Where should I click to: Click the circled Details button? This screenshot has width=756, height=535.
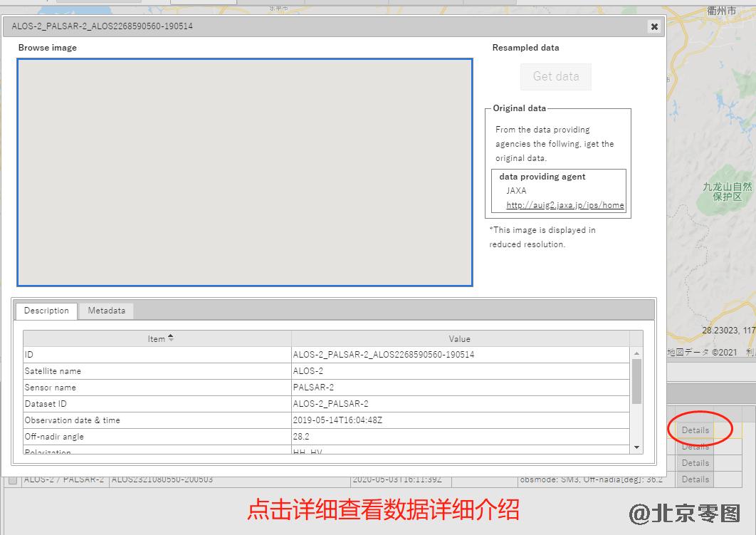[695, 430]
